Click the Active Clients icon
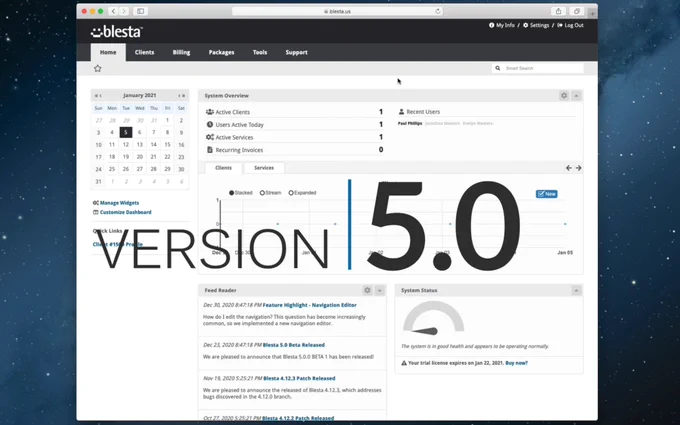The height and width of the screenshot is (425, 680). (x=210, y=112)
